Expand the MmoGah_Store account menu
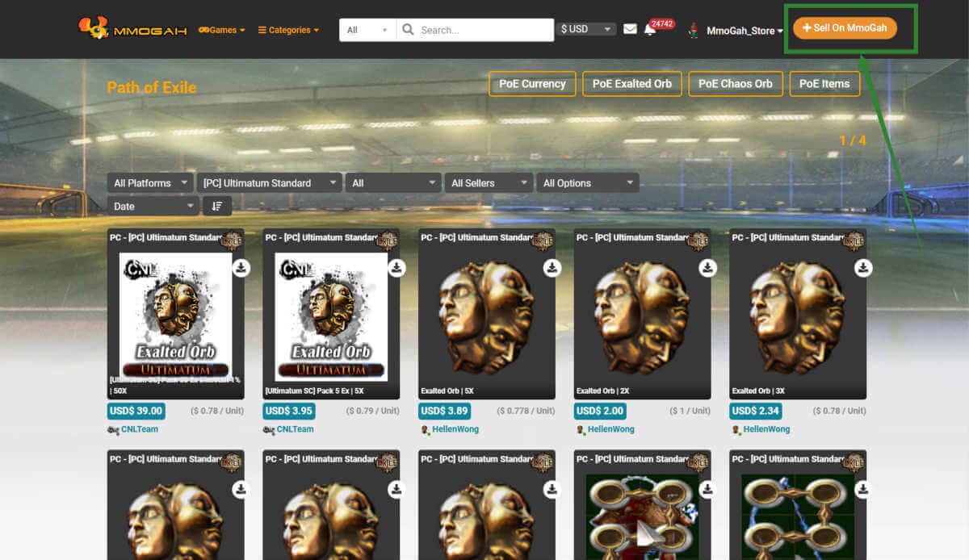This screenshot has width=969, height=560. coord(745,31)
